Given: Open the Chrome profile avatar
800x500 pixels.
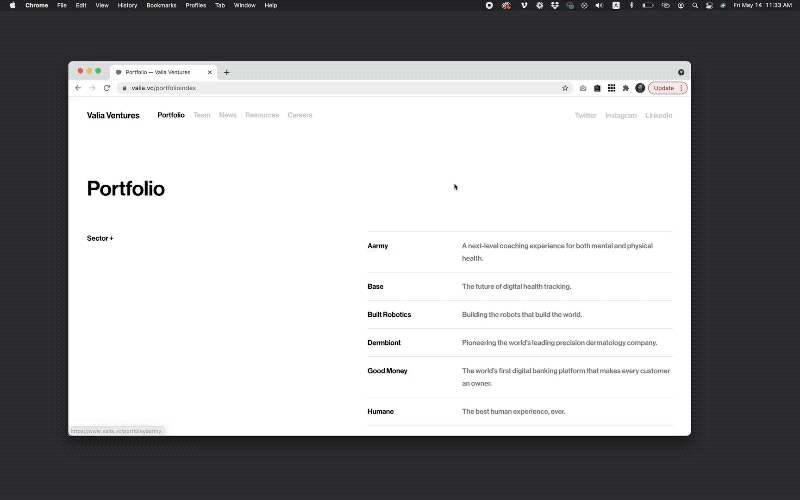Looking at the screenshot, I should [x=640, y=88].
